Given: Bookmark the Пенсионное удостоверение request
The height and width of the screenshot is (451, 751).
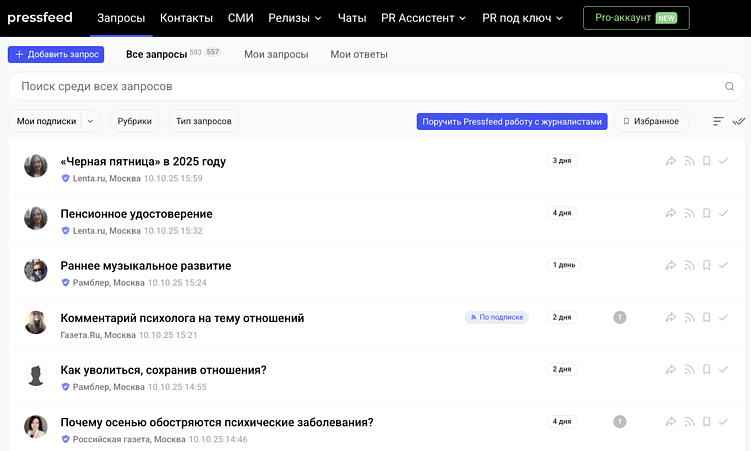Looking at the screenshot, I should (706, 214).
